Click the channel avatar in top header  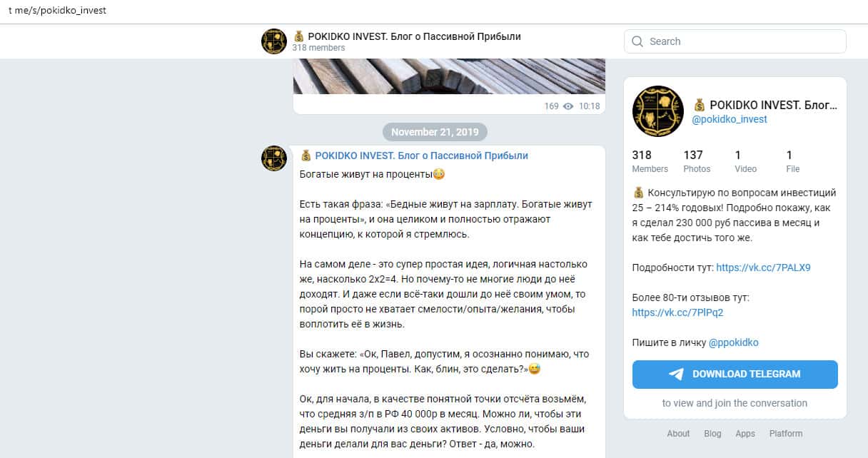(x=274, y=41)
